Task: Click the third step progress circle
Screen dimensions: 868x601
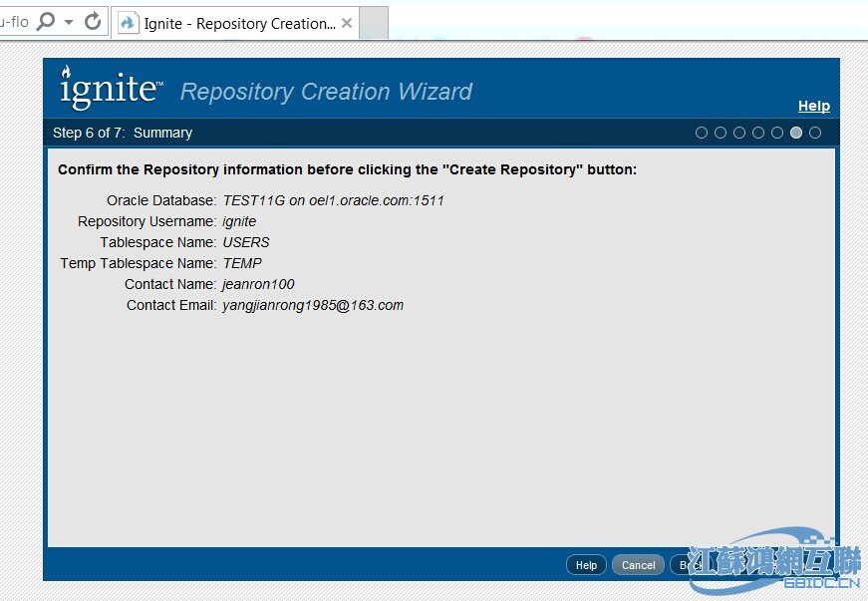Action: (x=739, y=133)
